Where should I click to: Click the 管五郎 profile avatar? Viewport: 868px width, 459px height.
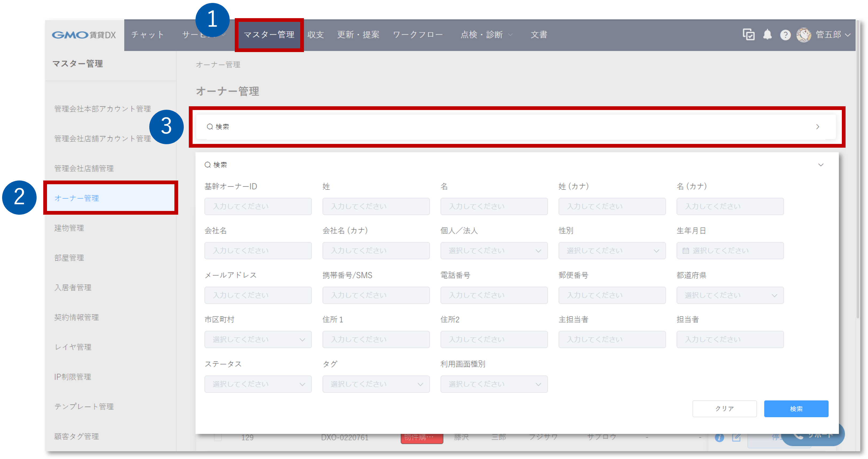point(804,35)
